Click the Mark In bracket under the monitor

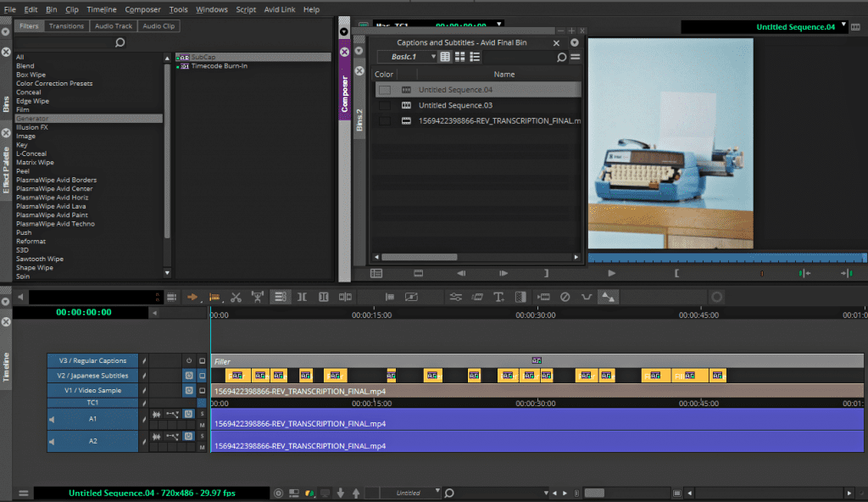coord(676,273)
